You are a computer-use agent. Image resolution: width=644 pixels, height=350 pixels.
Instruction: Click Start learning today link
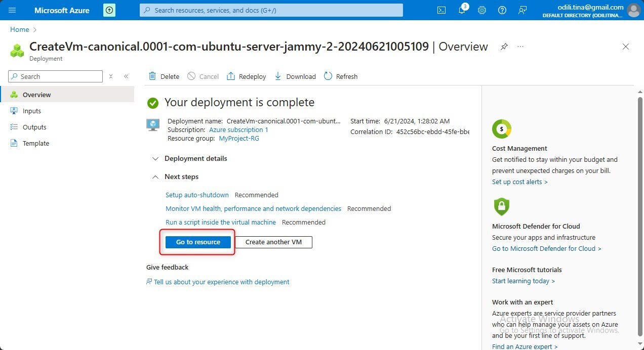point(523,281)
